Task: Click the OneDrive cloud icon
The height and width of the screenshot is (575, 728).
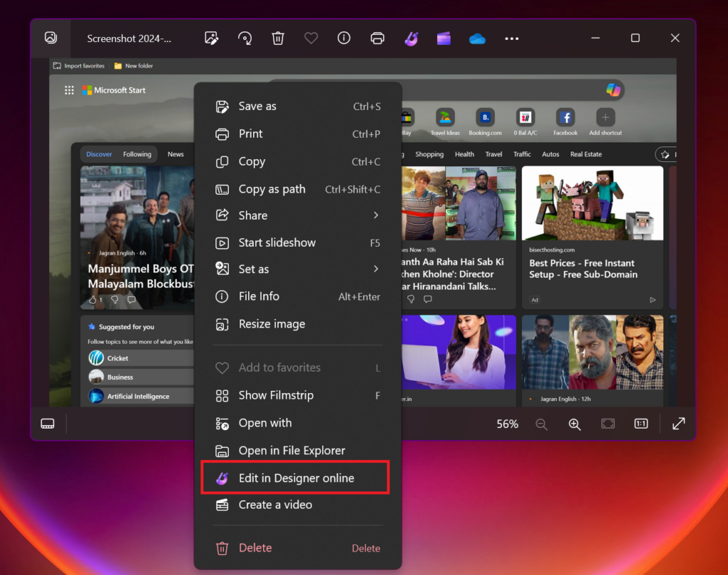Action: tap(476, 38)
